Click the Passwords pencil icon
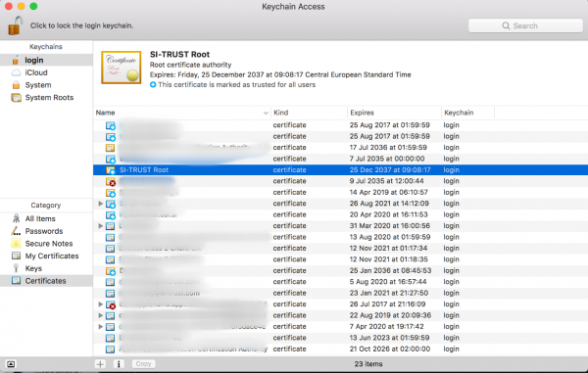 [x=16, y=231]
